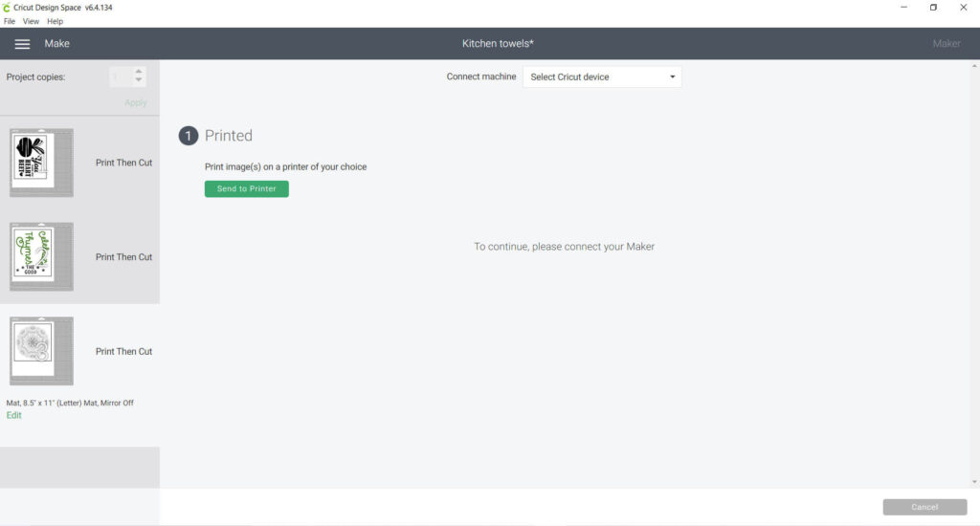
Task: Open the Select Cricut device dropdown
Action: 602,77
